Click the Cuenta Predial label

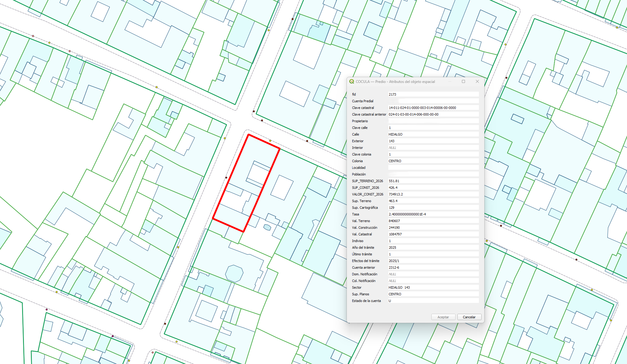tap(363, 101)
